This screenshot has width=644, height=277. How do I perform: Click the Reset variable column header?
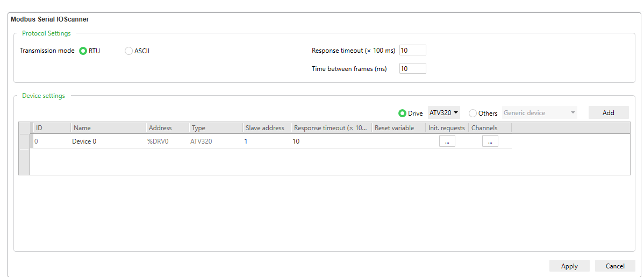399,128
